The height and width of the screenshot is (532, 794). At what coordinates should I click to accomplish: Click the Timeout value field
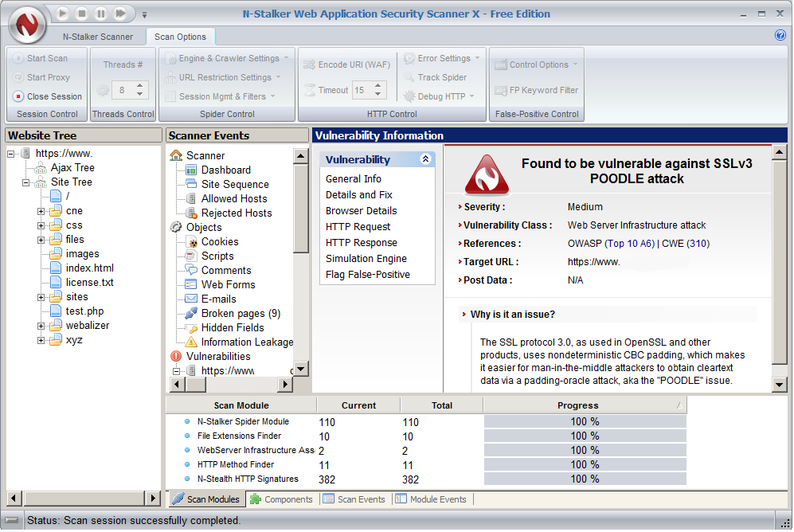tap(362, 90)
